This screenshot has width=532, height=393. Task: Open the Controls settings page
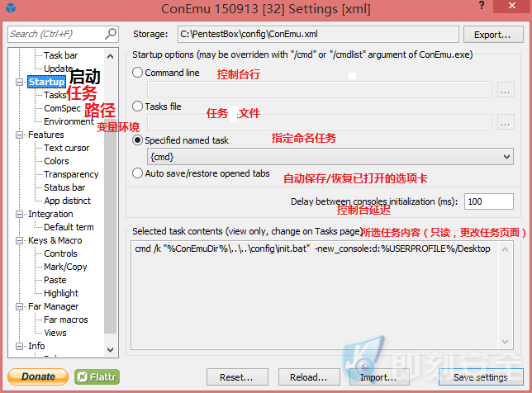pyautogui.click(x=60, y=253)
